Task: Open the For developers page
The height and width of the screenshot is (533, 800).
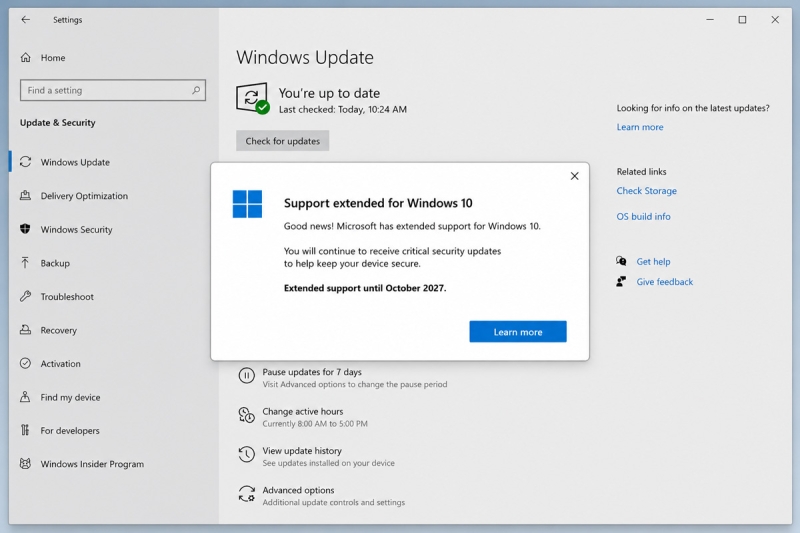Action: [x=70, y=430]
